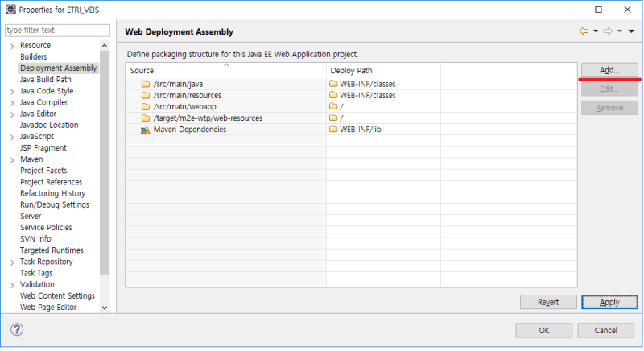Expand the Java Editor node
Image resolution: width=644 pixels, height=351 pixels.
(12, 114)
